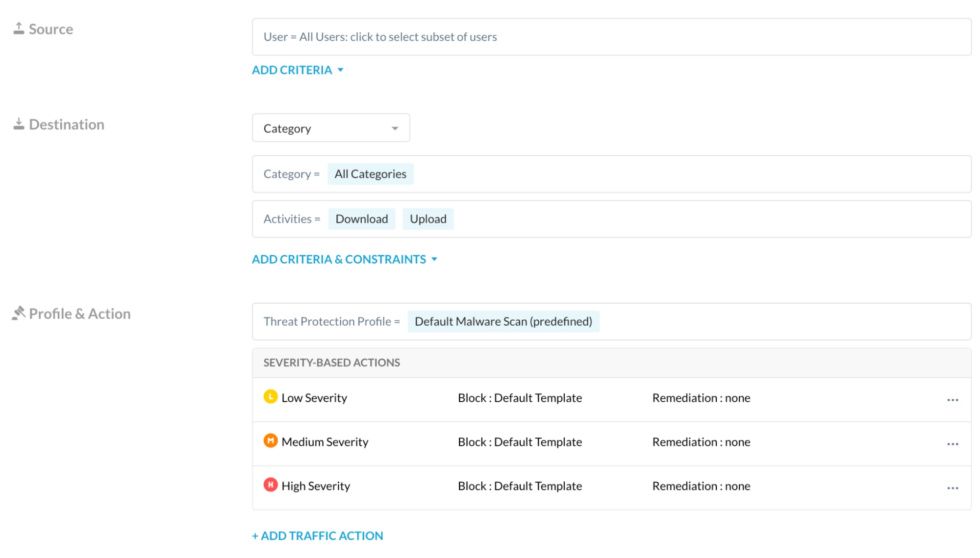Click the Download activity tag
The height and width of the screenshot is (558, 980).
coord(361,219)
